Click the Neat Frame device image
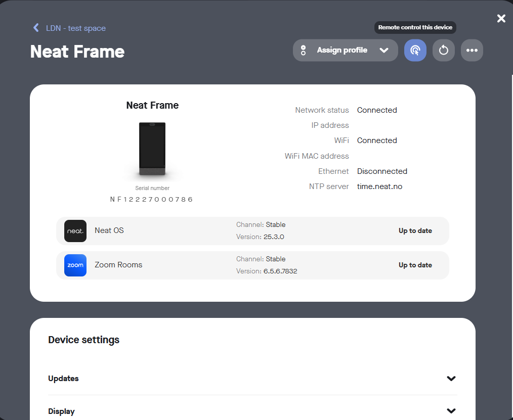The height and width of the screenshot is (420, 513). (152, 149)
